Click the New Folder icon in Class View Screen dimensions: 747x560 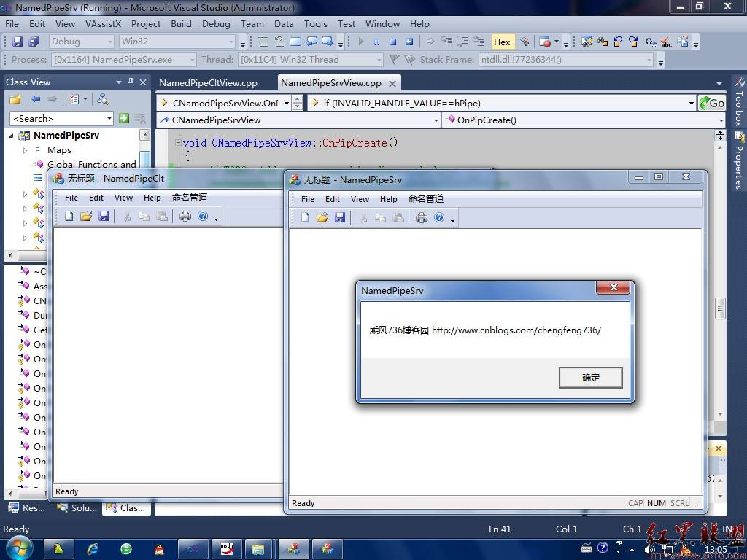15,99
